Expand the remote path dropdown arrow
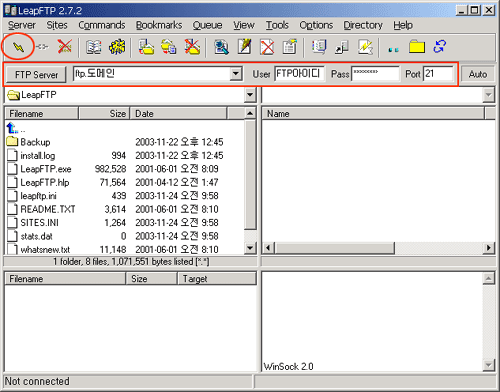This screenshot has height=392, width=500. tap(488, 95)
